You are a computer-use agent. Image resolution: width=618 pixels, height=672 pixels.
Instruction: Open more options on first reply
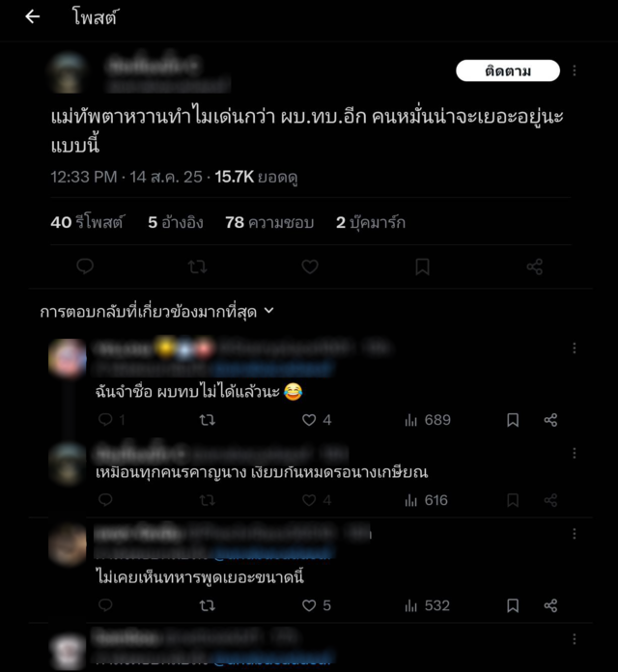point(575,348)
